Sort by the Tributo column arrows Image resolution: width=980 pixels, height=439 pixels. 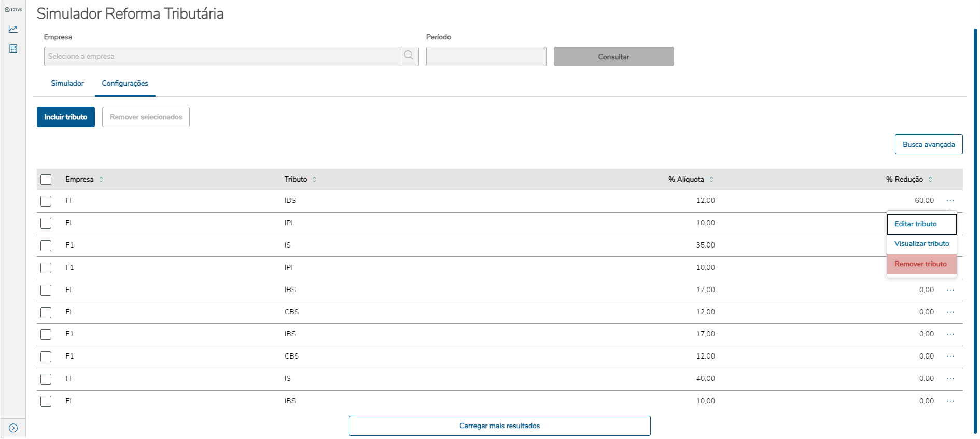[314, 180]
